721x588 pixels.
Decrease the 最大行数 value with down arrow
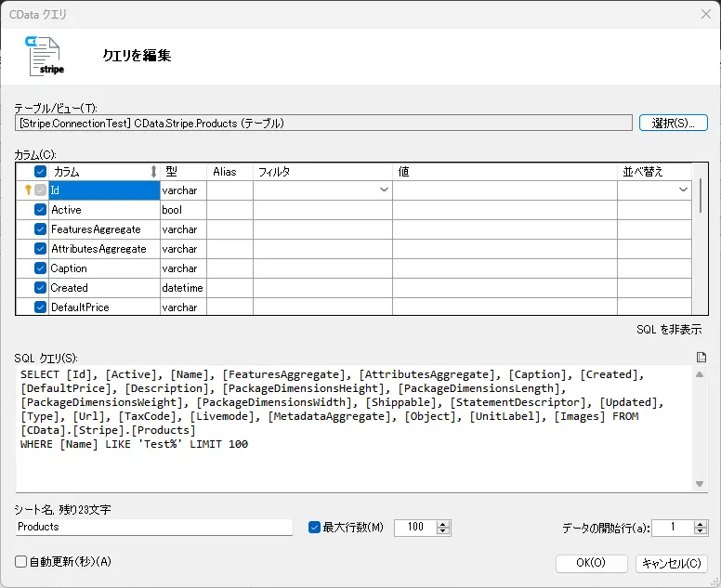tap(443, 531)
